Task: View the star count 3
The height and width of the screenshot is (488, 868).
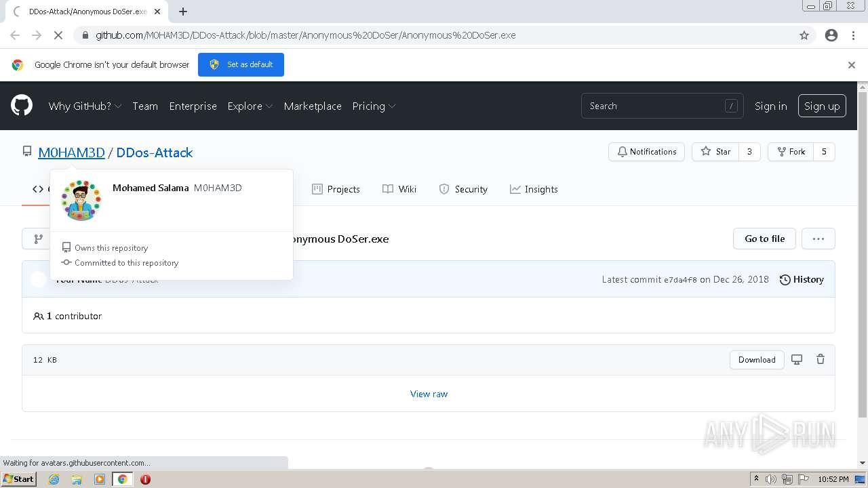Action: tap(749, 152)
